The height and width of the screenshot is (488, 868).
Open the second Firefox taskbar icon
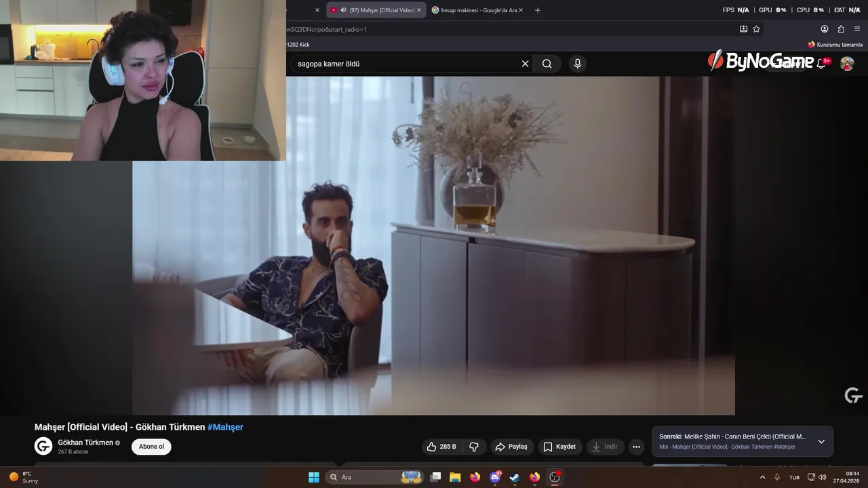pyautogui.click(x=534, y=477)
